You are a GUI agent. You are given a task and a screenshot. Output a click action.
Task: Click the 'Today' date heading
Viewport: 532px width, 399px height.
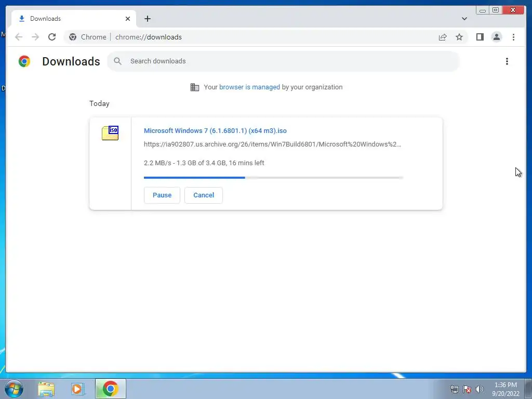(99, 103)
